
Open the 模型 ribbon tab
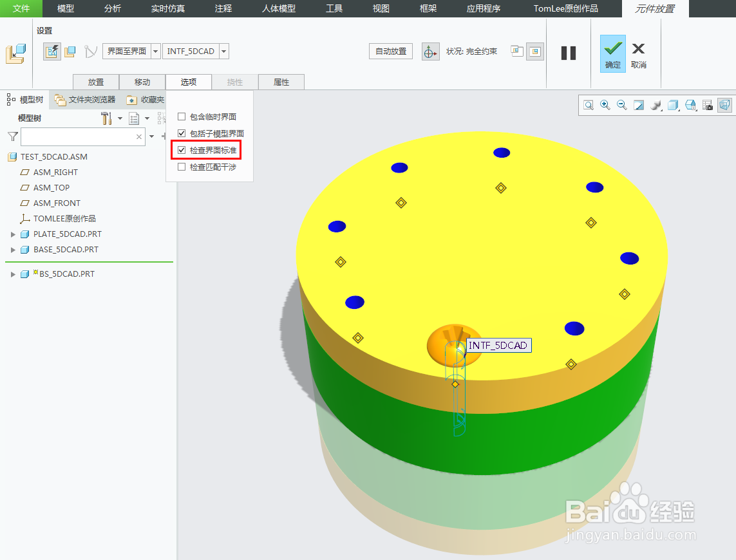(66, 8)
